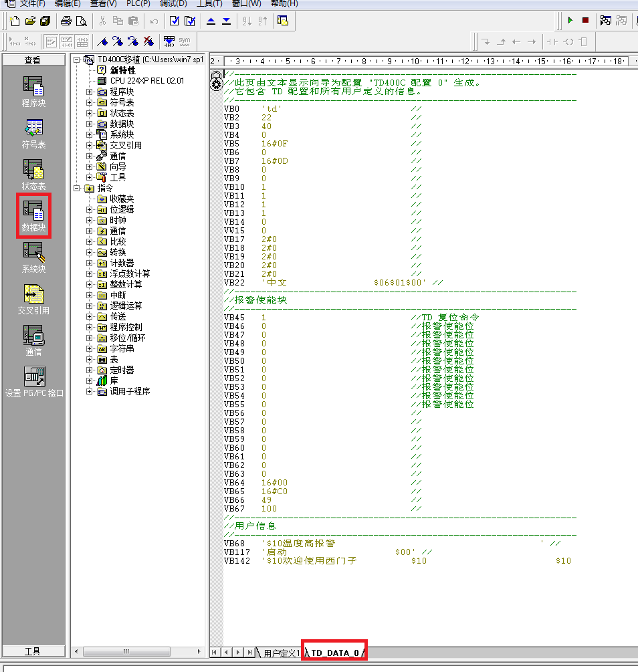This screenshot has width=638, height=672.
Task: Collapse the TD400C移植 project root node
Action: click(x=76, y=60)
